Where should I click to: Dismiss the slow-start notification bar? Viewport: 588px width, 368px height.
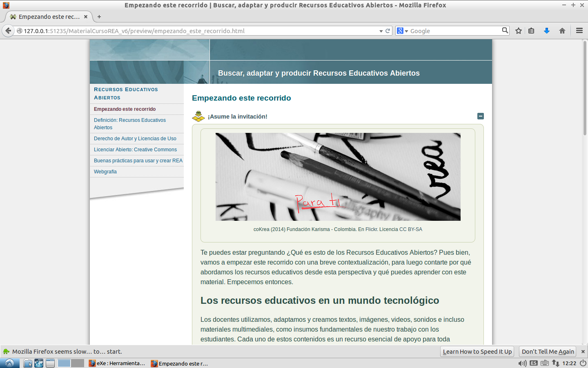tap(583, 352)
